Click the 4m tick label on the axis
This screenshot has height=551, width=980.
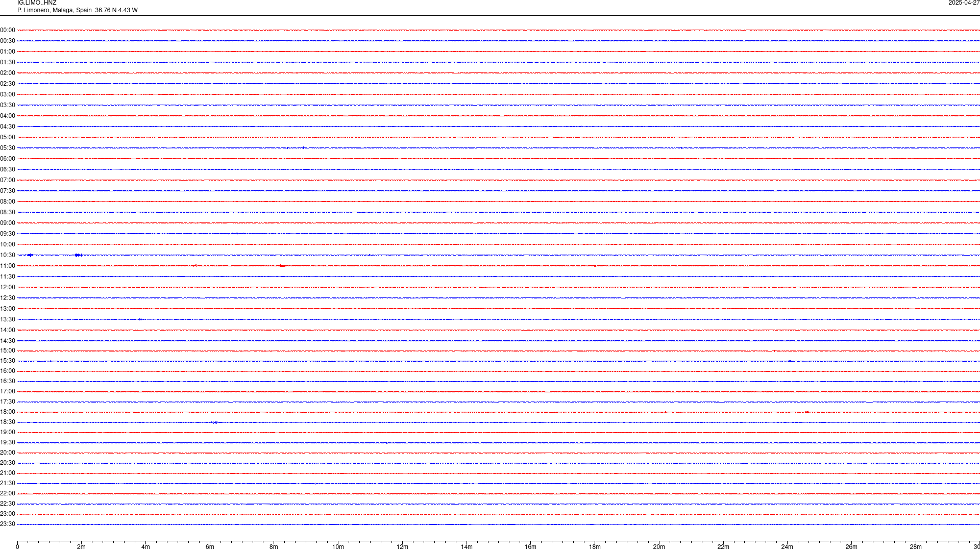point(145,547)
